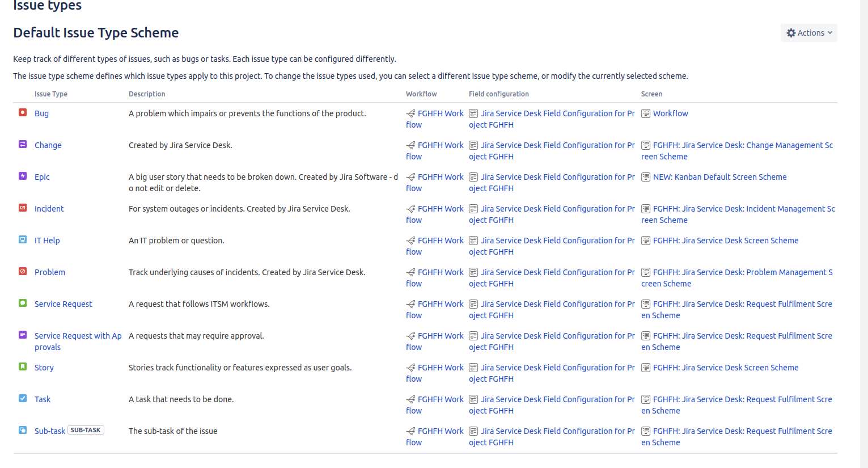Screen dimensions: 868x468
Task: Open the Change Management Screen Scheme link
Action: point(737,151)
